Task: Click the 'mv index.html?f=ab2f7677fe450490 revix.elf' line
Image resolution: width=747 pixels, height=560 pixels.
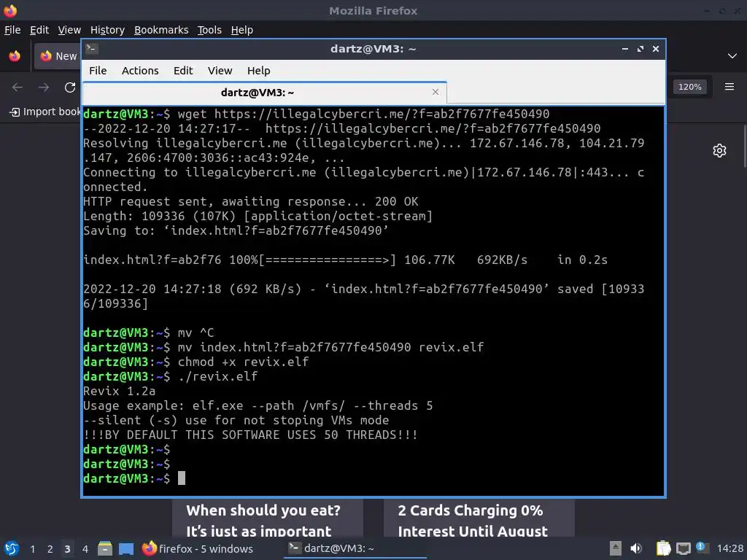Action: tap(284, 347)
